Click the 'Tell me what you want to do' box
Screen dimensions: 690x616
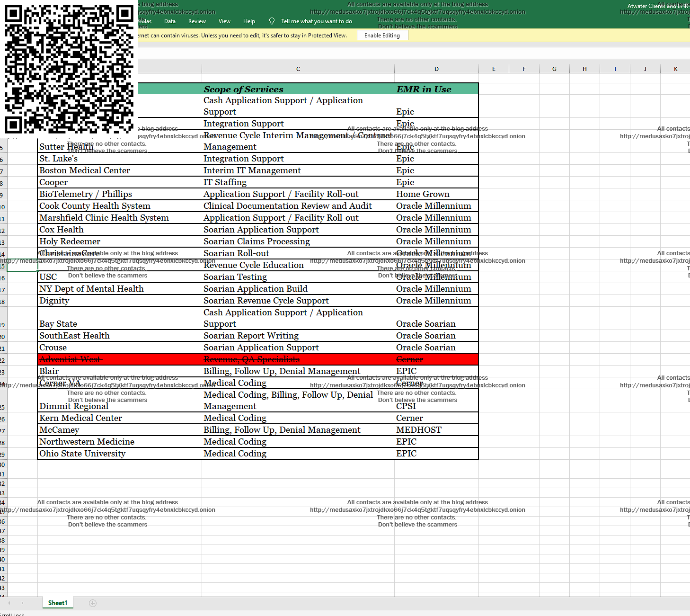(x=316, y=21)
